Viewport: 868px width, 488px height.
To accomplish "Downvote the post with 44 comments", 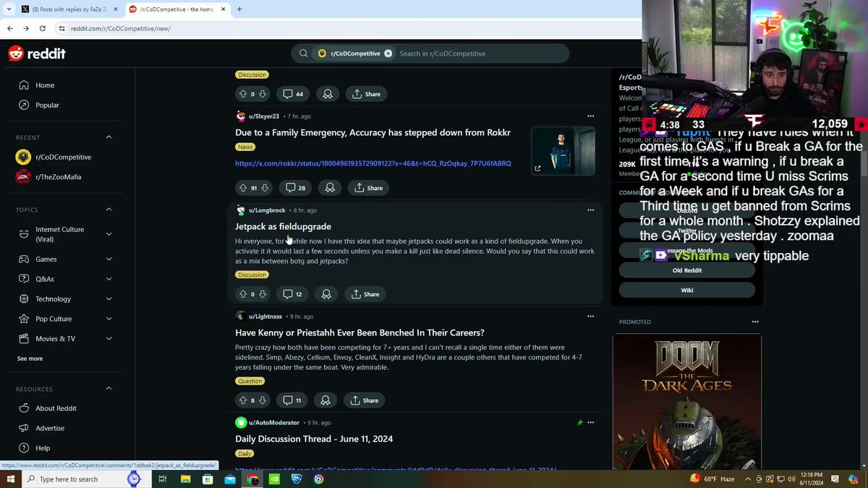I will coord(263,94).
